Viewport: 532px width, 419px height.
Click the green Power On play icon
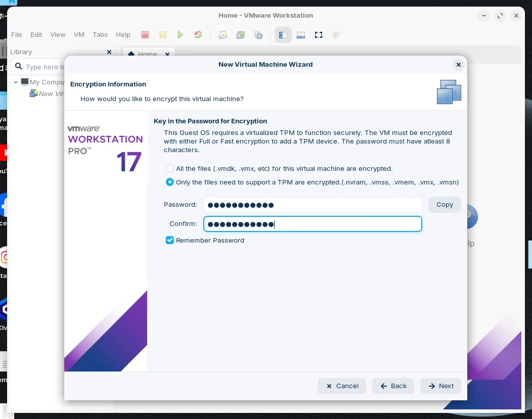click(x=180, y=35)
